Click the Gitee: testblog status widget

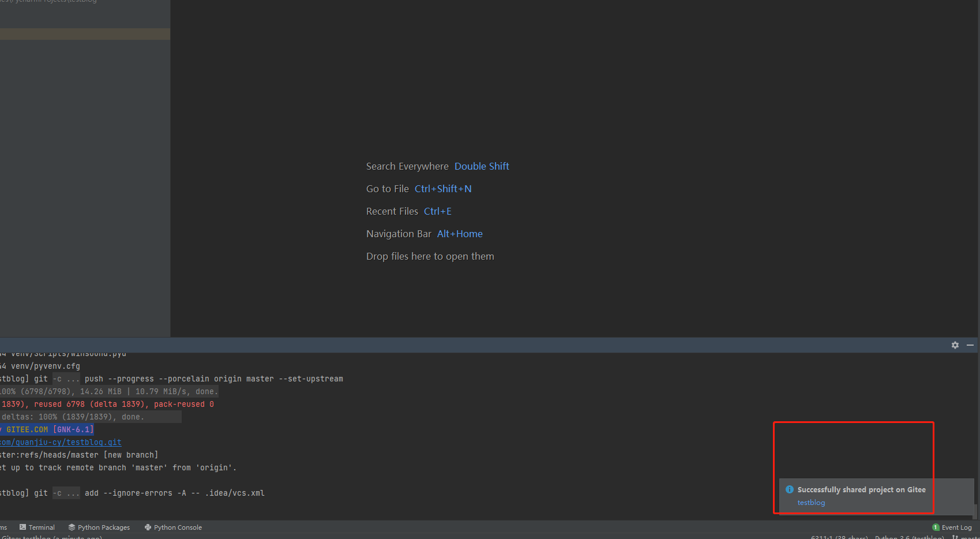point(52,537)
